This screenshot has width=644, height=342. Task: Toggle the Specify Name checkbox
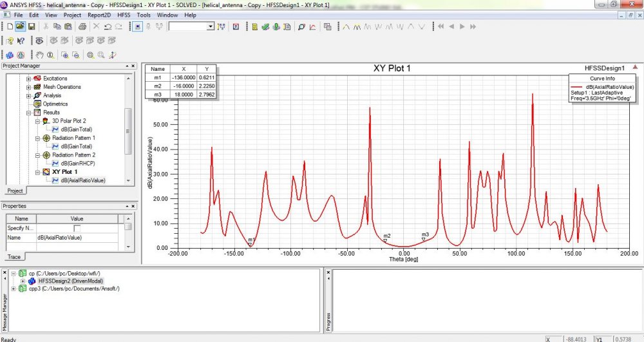tap(77, 228)
